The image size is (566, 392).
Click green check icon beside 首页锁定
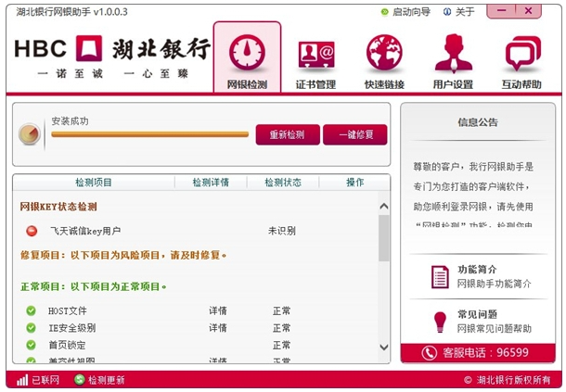pyautogui.click(x=31, y=345)
